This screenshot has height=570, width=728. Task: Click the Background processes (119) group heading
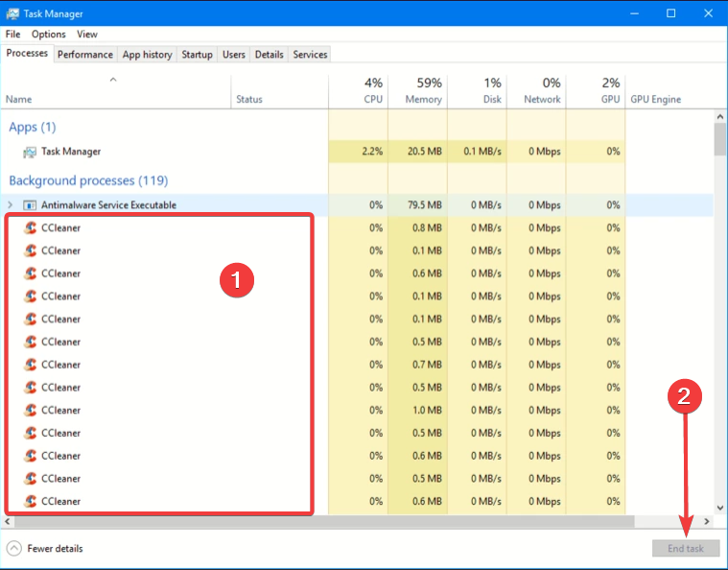pyautogui.click(x=88, y=180)
